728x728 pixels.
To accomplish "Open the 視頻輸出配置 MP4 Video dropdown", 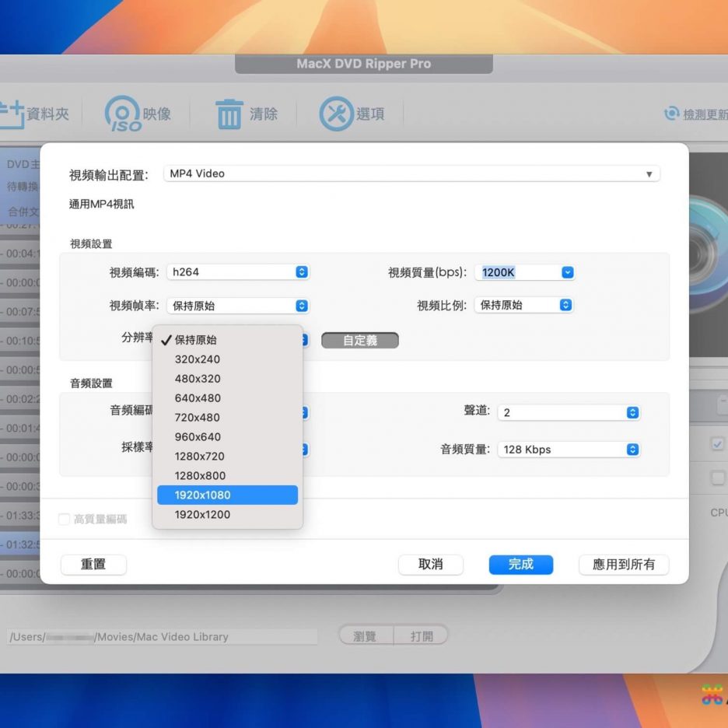I will coord(411,174).
